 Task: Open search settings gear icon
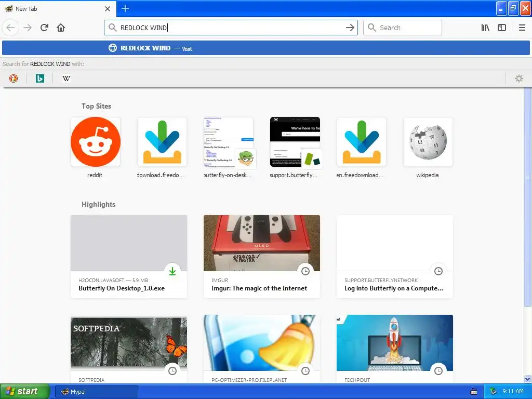[x=519, y=79]
